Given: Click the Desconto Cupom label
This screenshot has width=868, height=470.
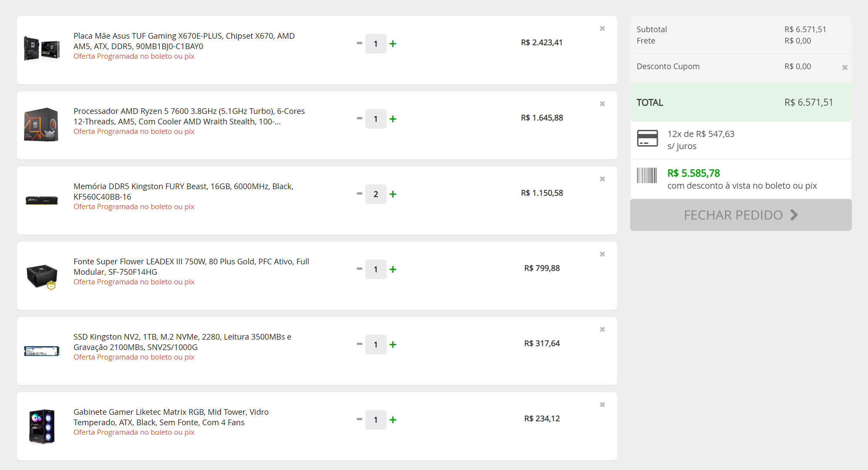Looking at the screenshot, I should (x=668, y=67).
